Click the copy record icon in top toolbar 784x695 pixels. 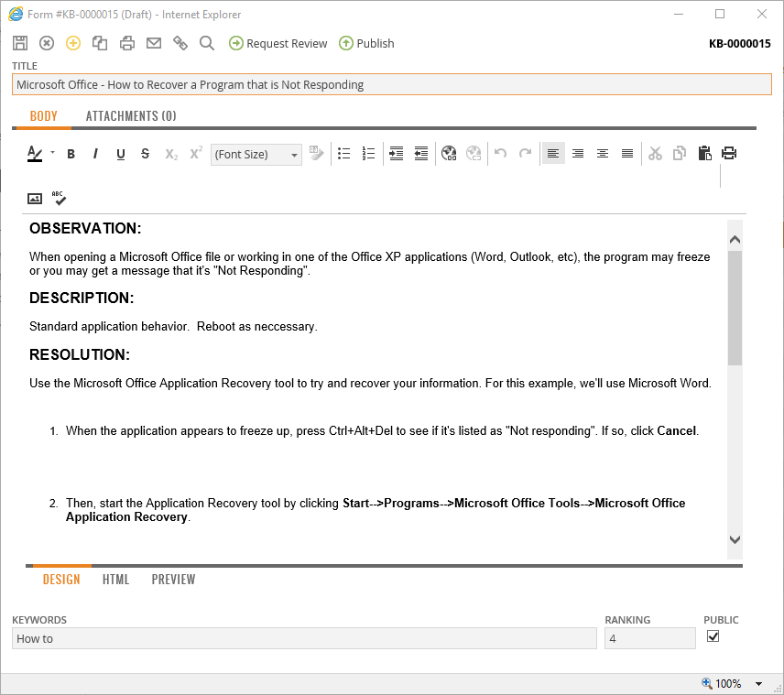point(100,43)
